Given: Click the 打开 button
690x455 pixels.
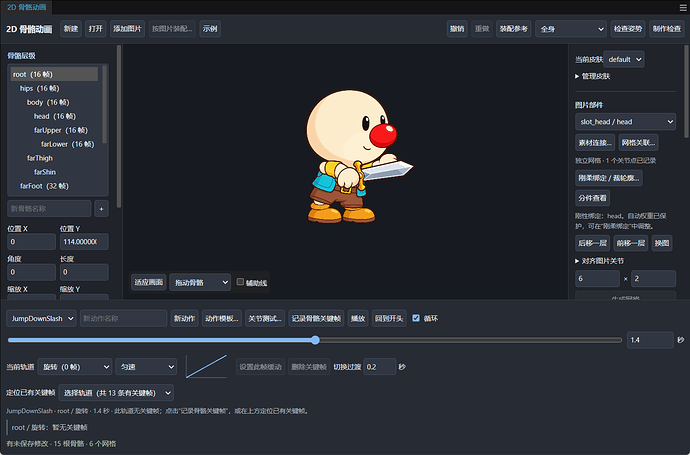Looking at the screenshot, I should (95, 29).
